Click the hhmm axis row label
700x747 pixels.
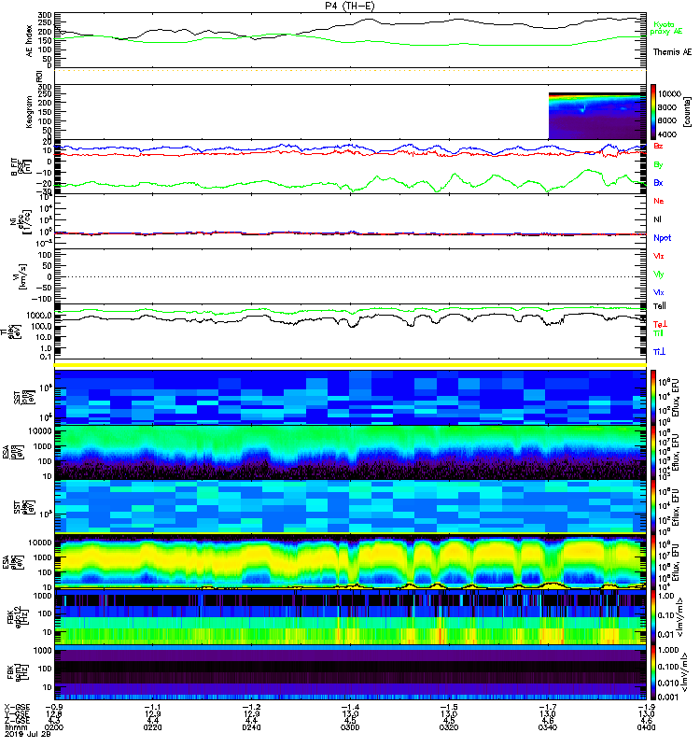tap(16, 727)
